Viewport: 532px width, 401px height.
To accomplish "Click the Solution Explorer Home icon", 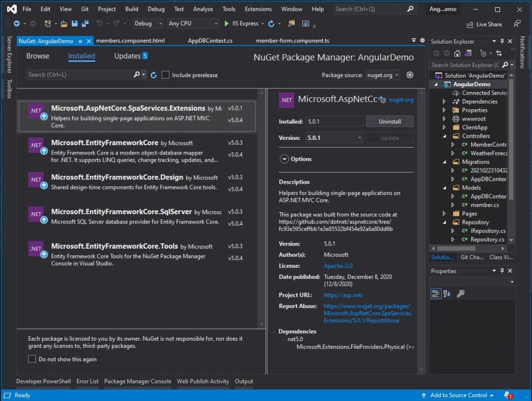I will (x=457, y=53).
